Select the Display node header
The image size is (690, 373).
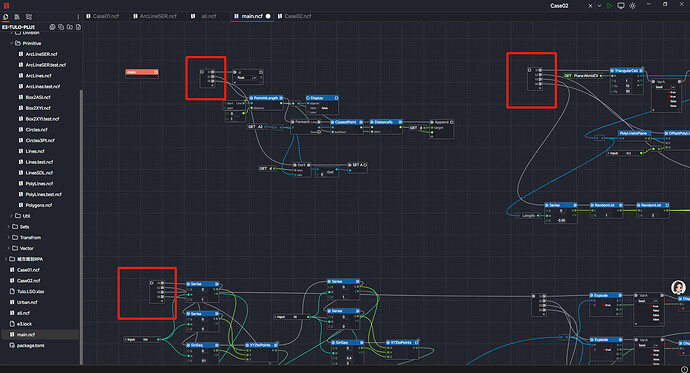(322, 98)
